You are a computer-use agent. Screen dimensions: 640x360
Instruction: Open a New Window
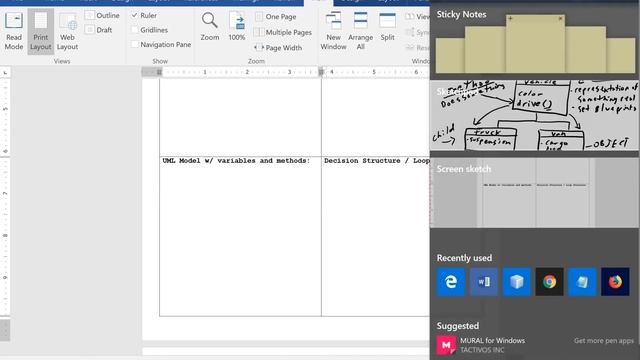[x=333, y=31]
